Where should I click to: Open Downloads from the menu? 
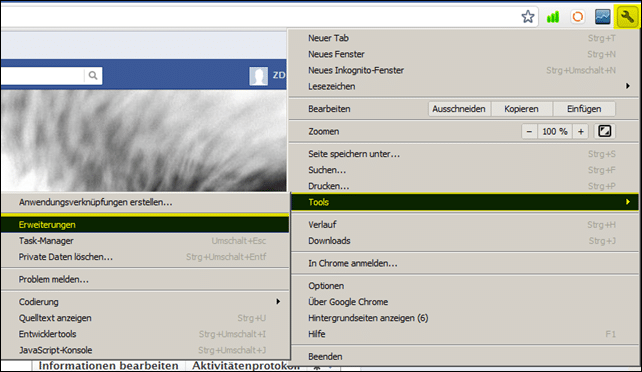pos(464,241)
